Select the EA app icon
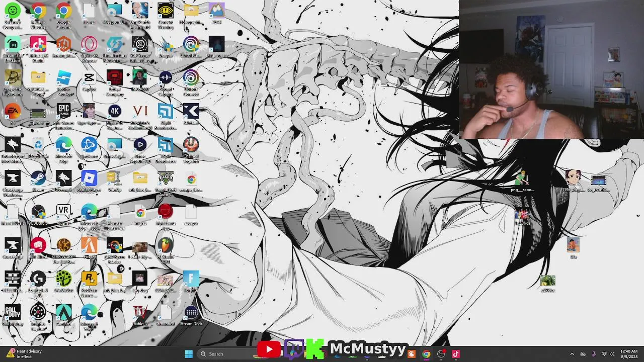 [13, 114]
